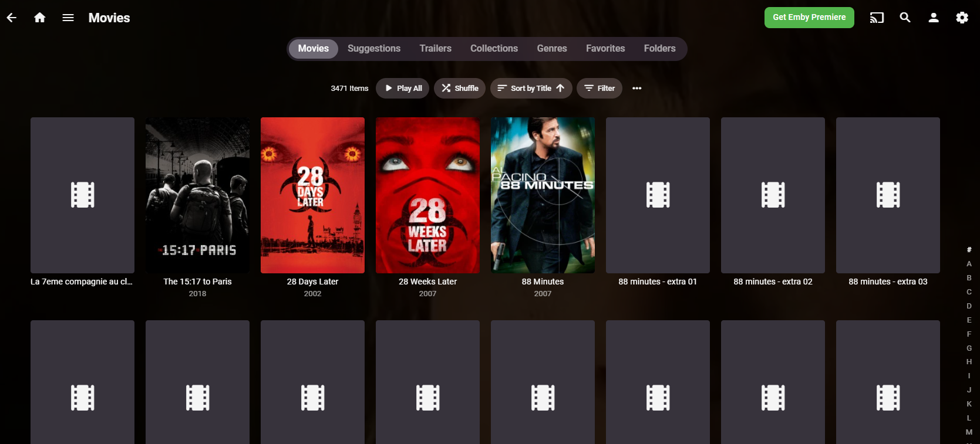
Task: Click the 88 minutes - extra 01 title
Action: click(658, 282)
